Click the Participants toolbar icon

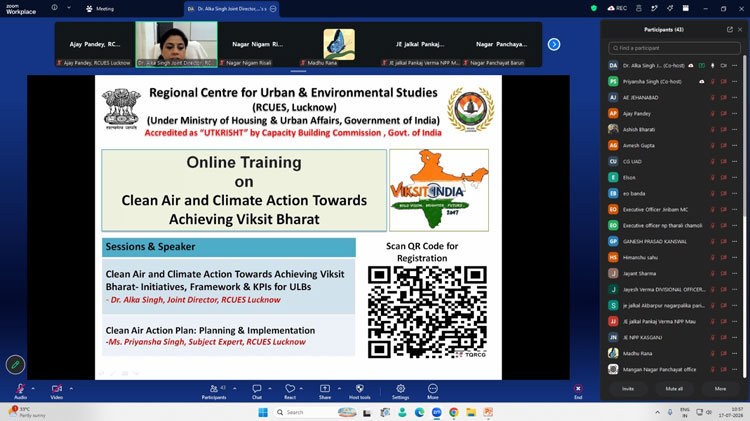[214, 391]
